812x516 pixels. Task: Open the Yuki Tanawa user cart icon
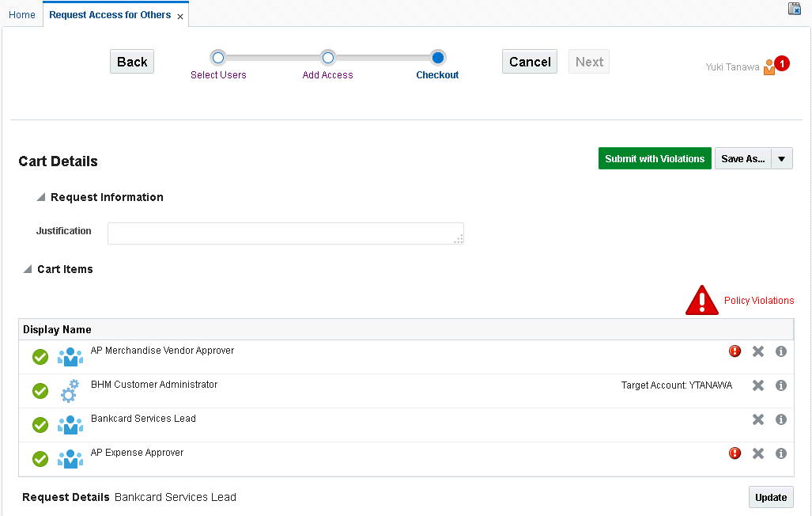769,67
